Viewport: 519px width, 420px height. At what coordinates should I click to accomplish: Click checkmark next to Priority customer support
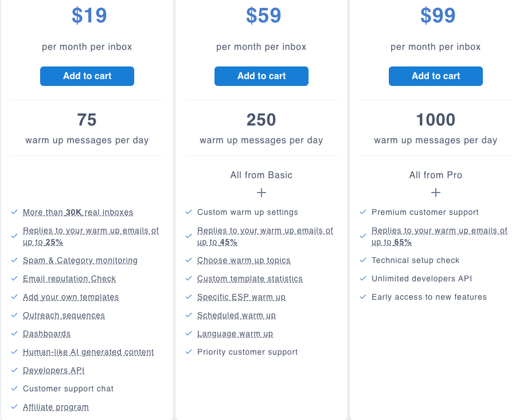189,352
